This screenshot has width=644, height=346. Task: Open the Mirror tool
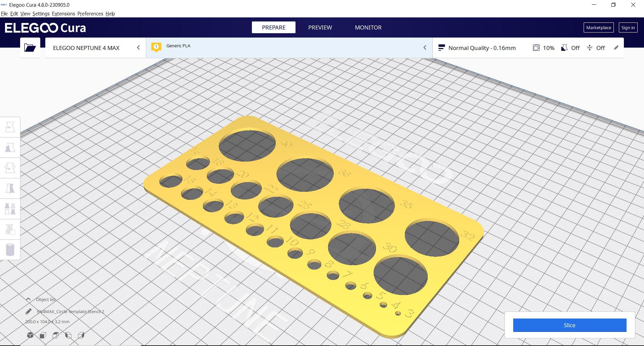tap(10, 188)
